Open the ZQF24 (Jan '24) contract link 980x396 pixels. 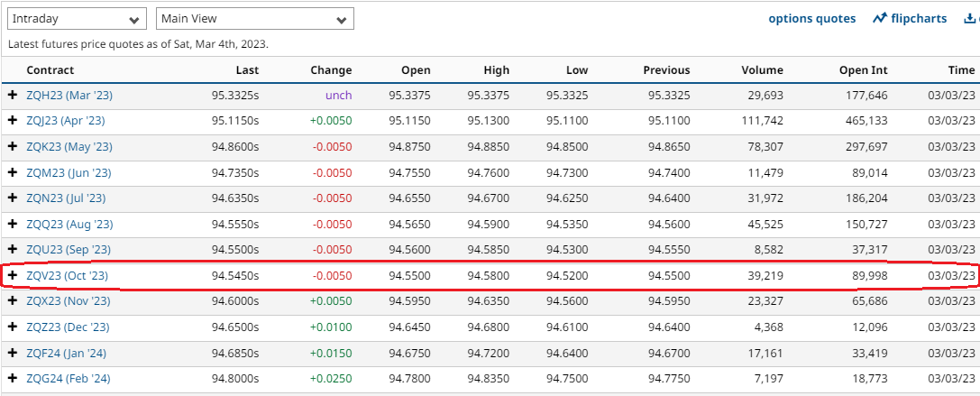pyautogui.click(x=67, y=353)
